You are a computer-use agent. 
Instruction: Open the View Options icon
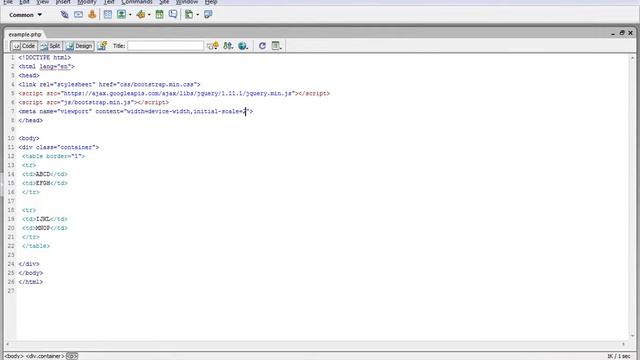276,46
